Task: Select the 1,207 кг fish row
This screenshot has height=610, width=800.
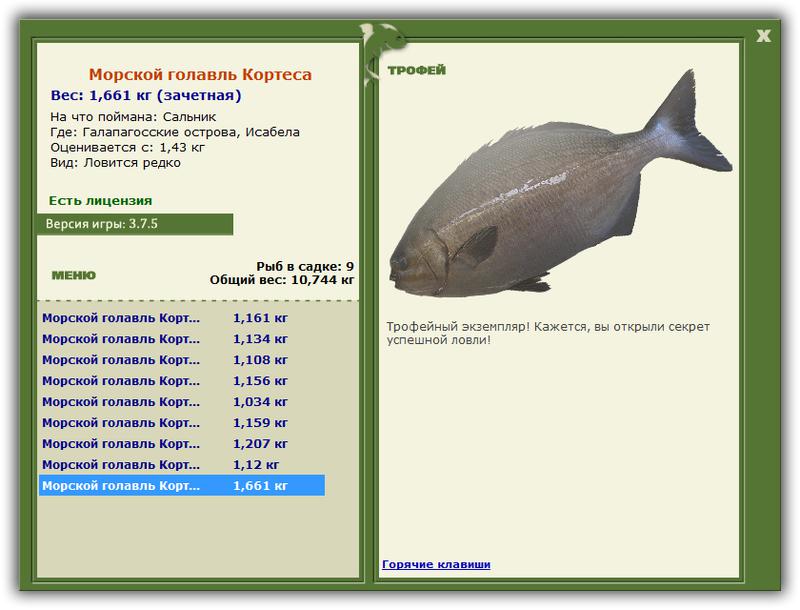Action: point(182,443)
